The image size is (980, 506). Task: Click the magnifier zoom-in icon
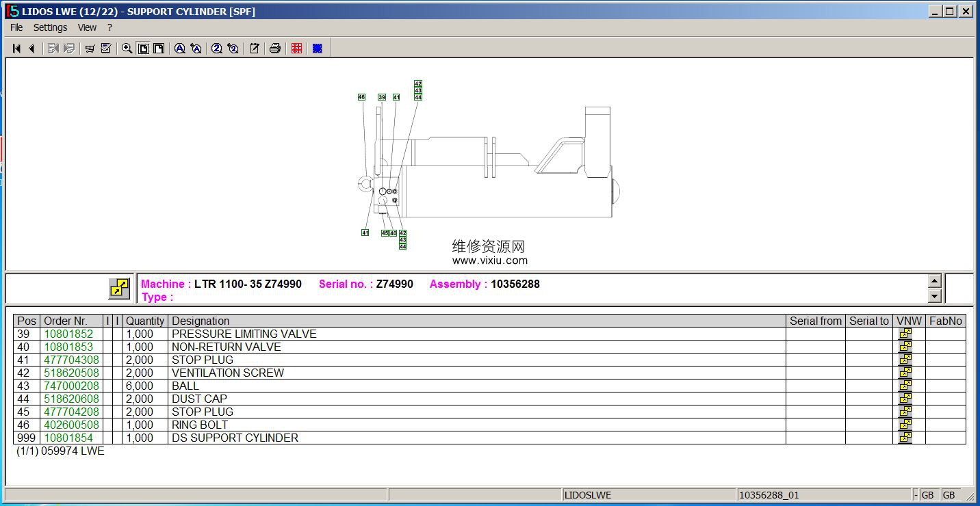point(127,49)
